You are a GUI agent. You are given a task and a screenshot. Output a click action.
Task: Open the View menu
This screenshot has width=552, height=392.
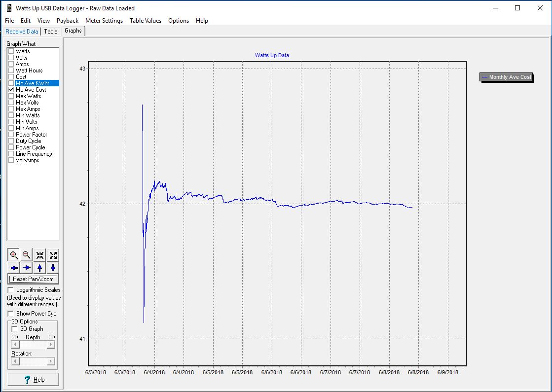(x=43, y=21)
